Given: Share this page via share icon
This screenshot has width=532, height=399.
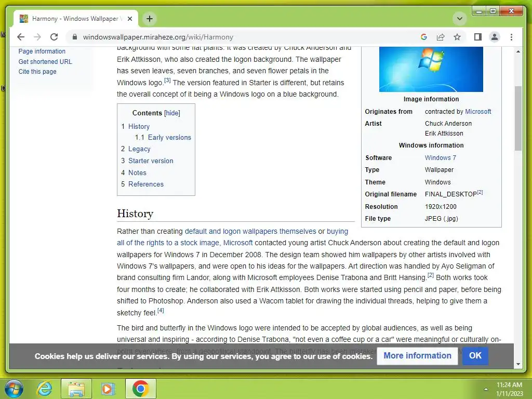Looking at the screenshot, I should (441, 37).
